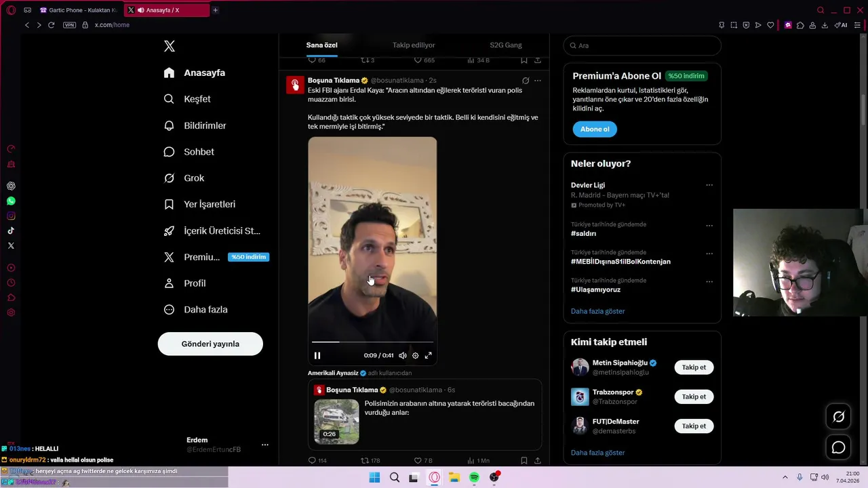
Task: Pause the playing video
Action: coord(317,355)
